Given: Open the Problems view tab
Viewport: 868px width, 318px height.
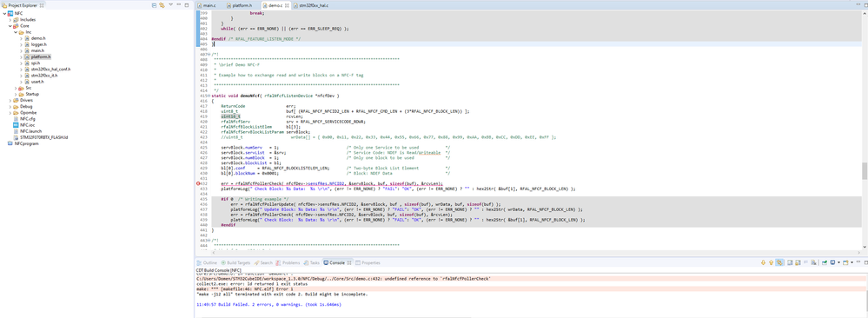Looking at the screenshot, I should click(288, 262).
